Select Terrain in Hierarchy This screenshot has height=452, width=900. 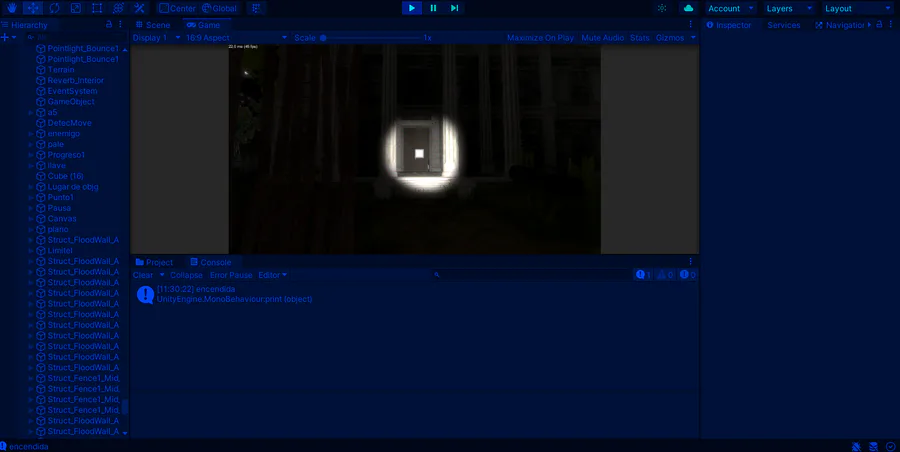point(61,69)
